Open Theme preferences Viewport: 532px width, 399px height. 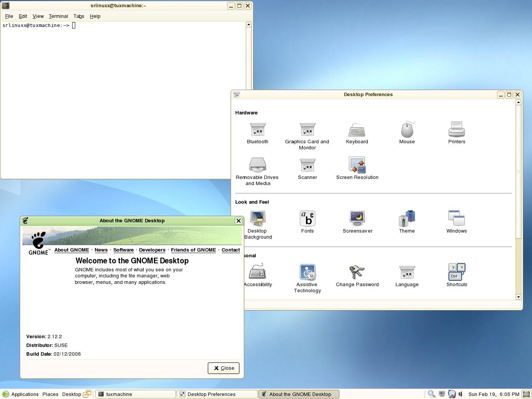coord(407,222)
